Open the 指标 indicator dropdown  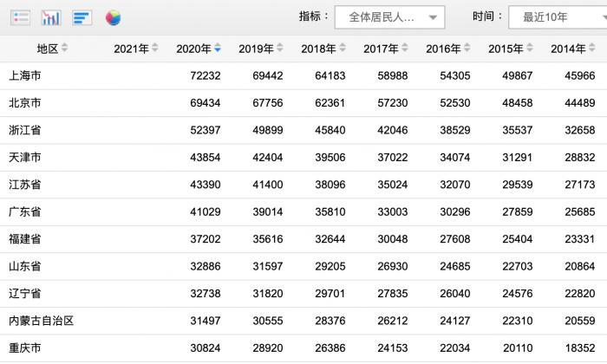tap(389, 17)
